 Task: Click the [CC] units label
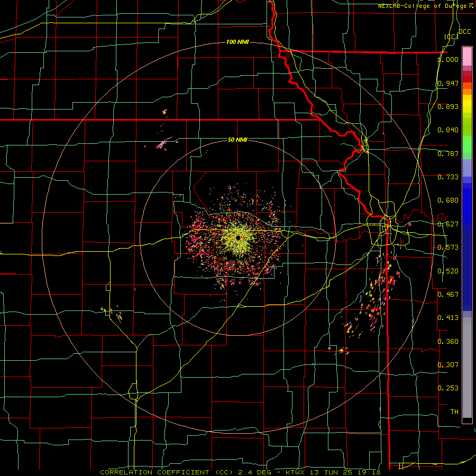click(452, 36)
